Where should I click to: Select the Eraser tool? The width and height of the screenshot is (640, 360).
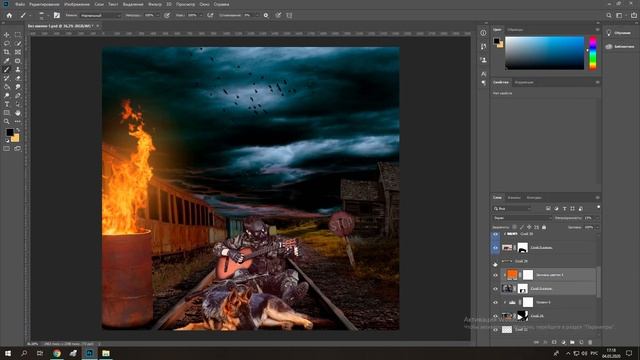(18, 78)
